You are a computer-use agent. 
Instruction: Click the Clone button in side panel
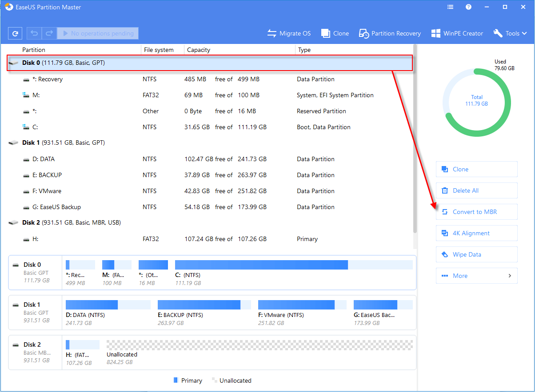[x=476, y=169]
